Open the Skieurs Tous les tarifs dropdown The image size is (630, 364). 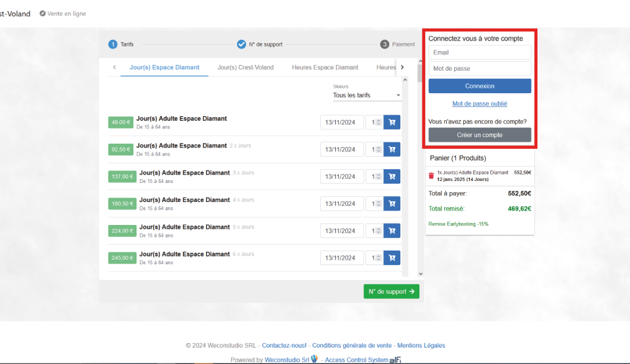coord(366,95)
